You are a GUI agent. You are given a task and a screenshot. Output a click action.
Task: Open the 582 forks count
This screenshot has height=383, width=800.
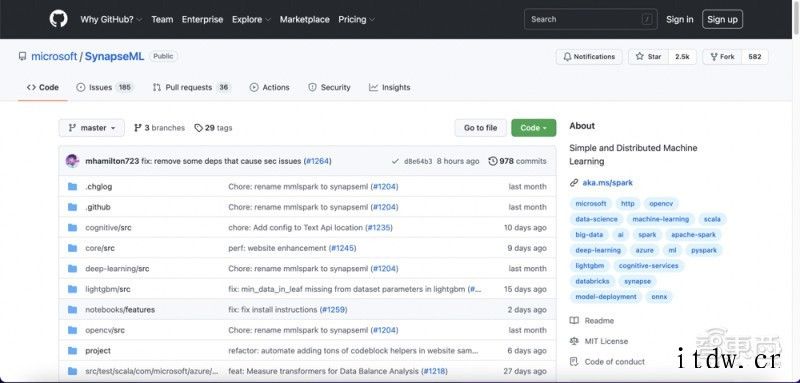click(755, 57)
